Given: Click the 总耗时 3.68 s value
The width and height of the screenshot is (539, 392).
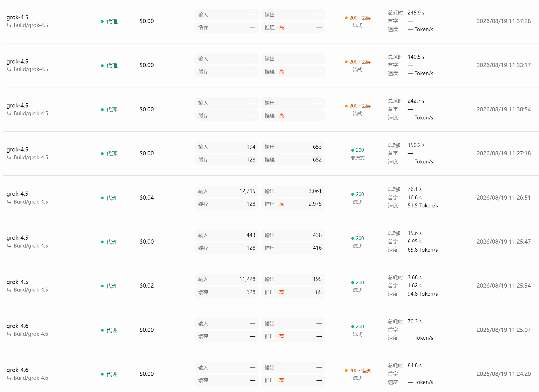Looking at the screenshot, I should point(414,278).
